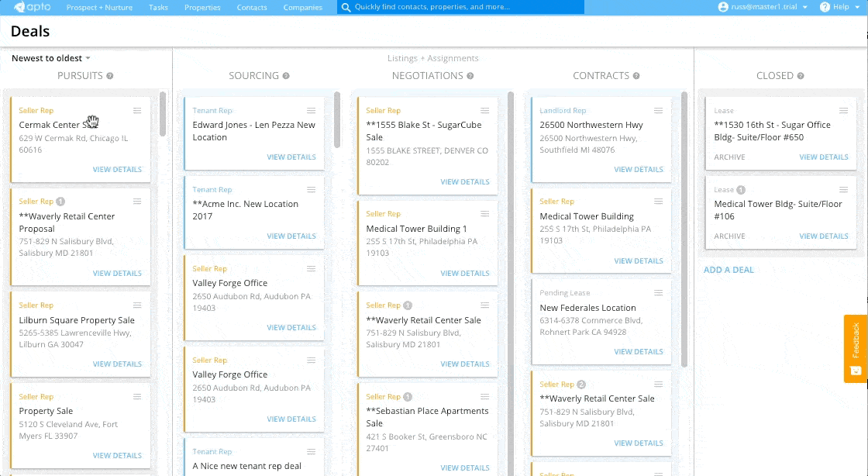Click the help icon next to Closed
The height and width of the screenshot is (476, 868).
(801, 76)
